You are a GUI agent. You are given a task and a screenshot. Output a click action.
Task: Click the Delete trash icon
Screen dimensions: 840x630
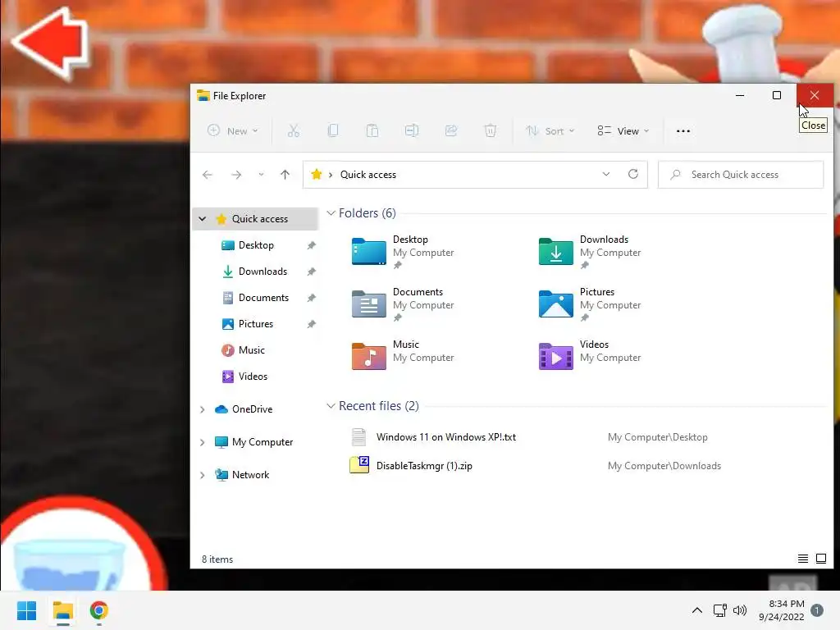point(491,130)
